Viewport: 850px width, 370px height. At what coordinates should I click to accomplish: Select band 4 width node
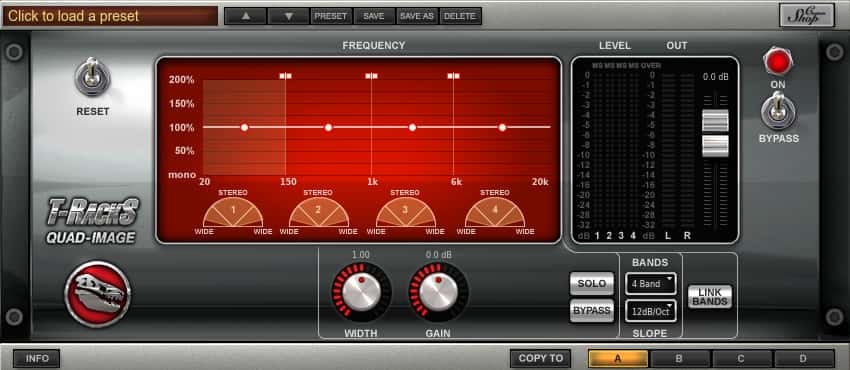(x=503, y=127)
